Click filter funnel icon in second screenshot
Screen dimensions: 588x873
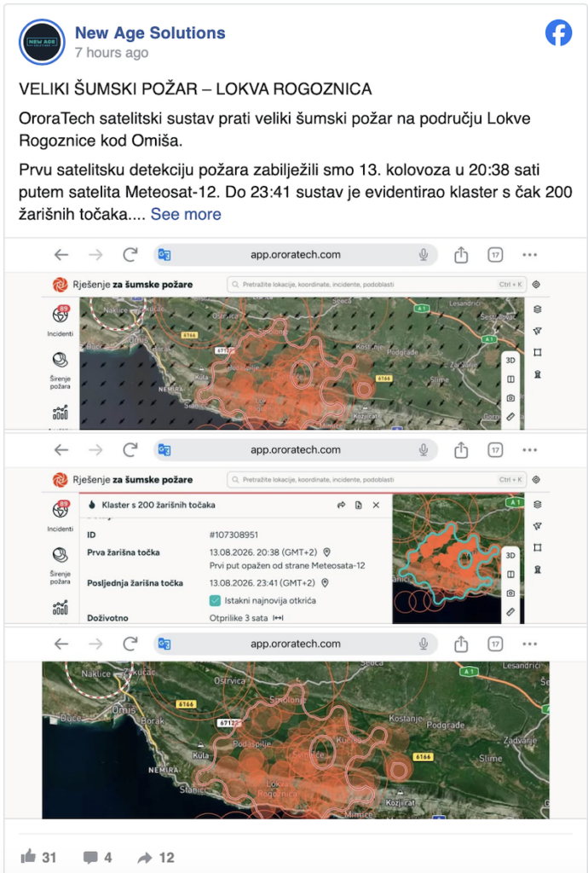[x=538, y=525]
